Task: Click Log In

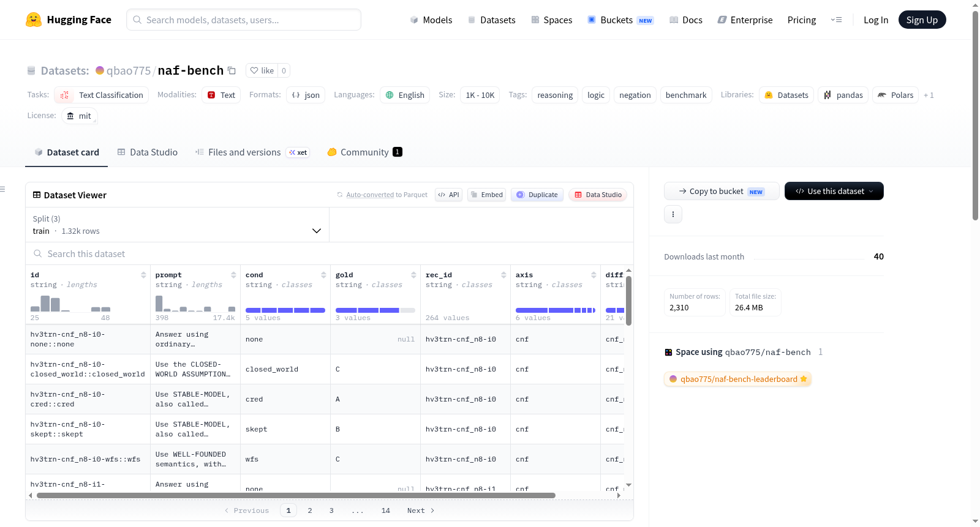Action: (876, 20)
